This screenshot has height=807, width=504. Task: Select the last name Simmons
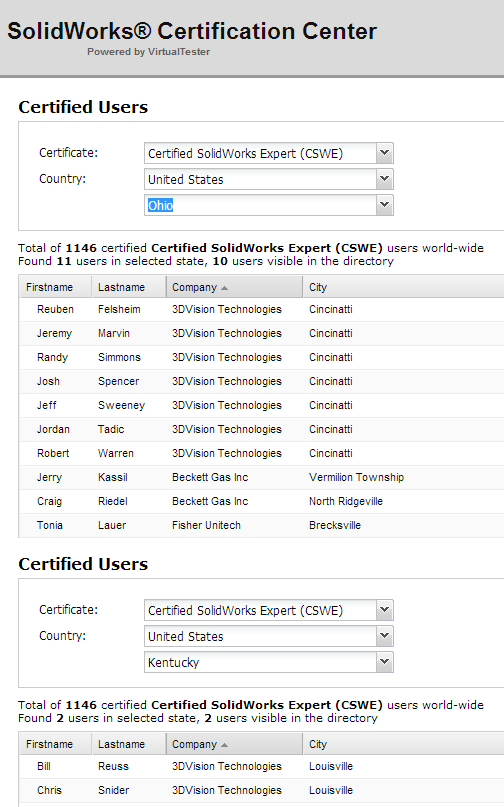click(x=119, y=357)
